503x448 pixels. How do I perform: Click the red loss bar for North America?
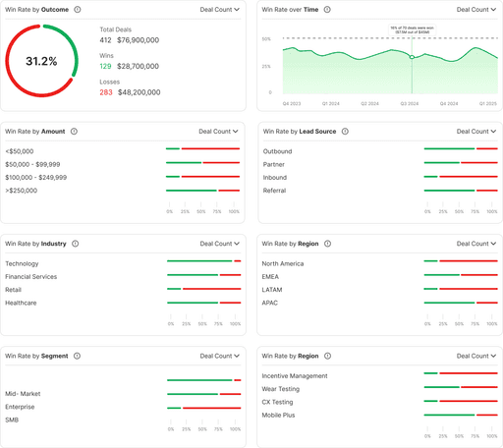(x=469, y=261)
